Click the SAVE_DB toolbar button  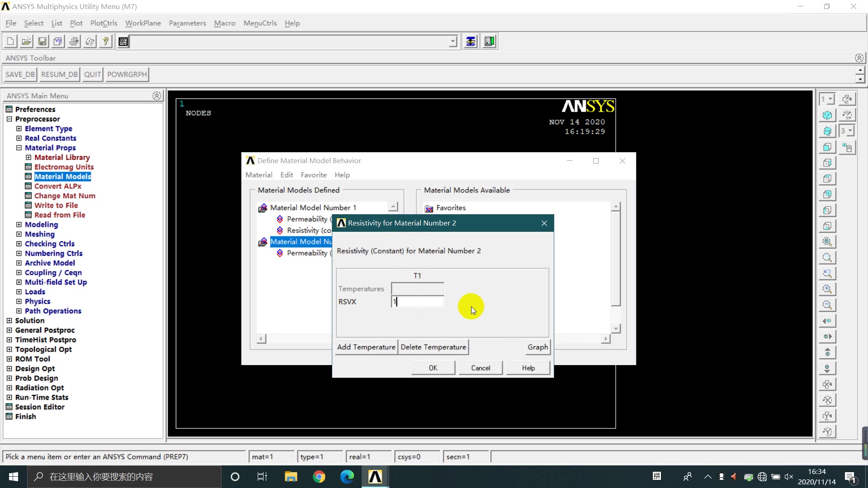click(20, 75)
